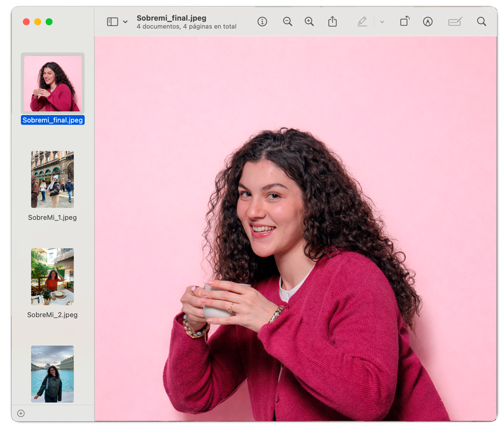Click the Sobremi_final.jpeg window title
This screenshot has height=432, width=504.
pyautogui.click(x=171, y=18)
